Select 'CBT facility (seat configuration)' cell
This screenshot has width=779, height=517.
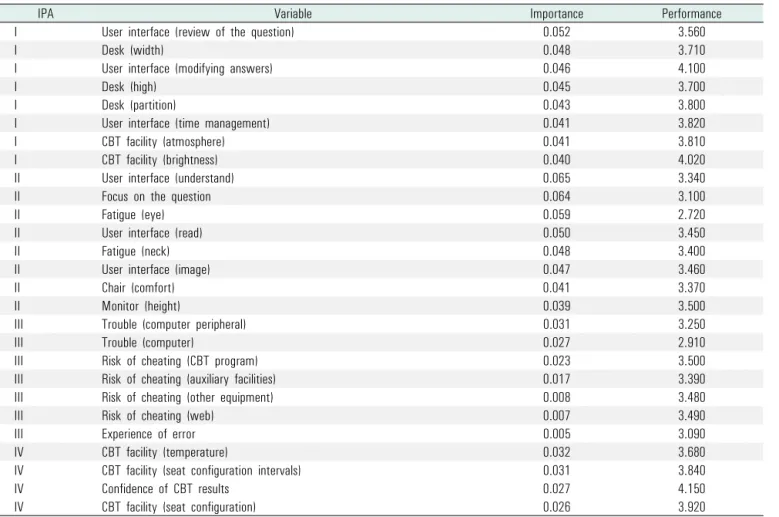pos(179,508)
